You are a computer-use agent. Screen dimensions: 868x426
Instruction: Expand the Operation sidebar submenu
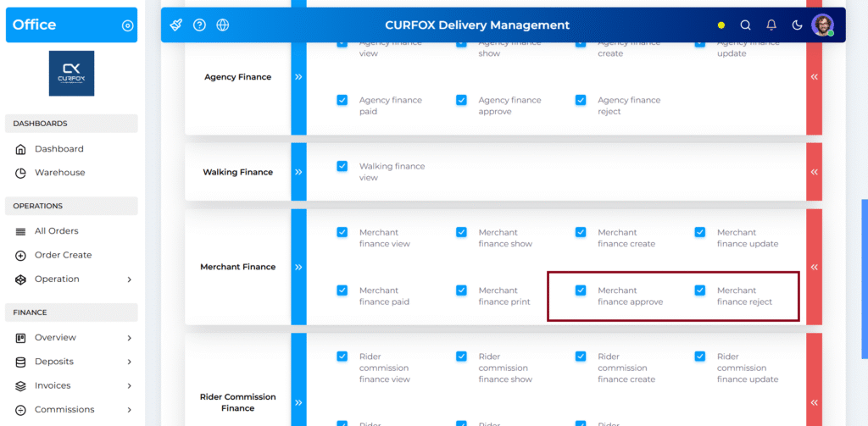point(129,279)
